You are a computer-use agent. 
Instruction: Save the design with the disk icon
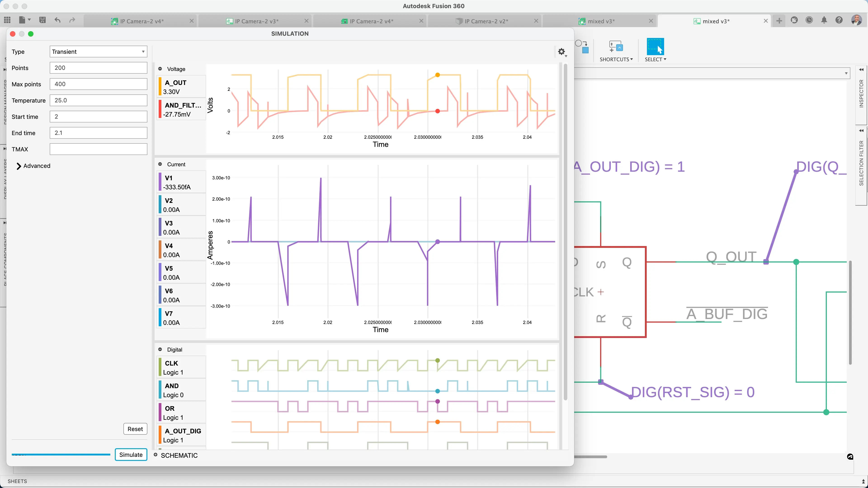pos(42,20)
